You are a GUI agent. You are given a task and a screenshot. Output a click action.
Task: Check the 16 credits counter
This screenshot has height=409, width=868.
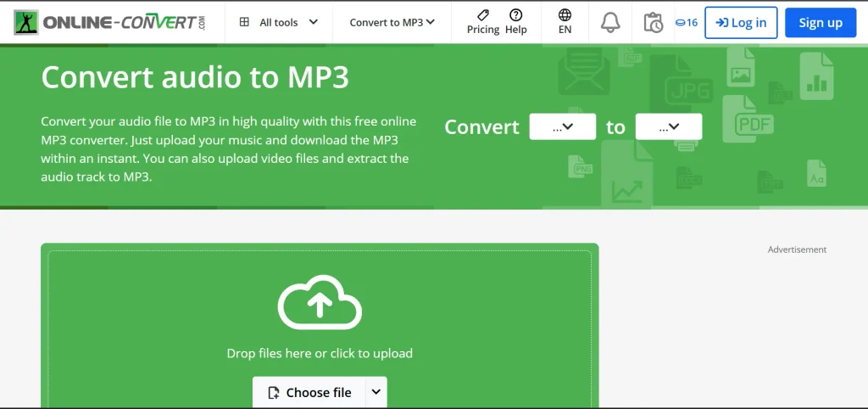pos(687,23)
